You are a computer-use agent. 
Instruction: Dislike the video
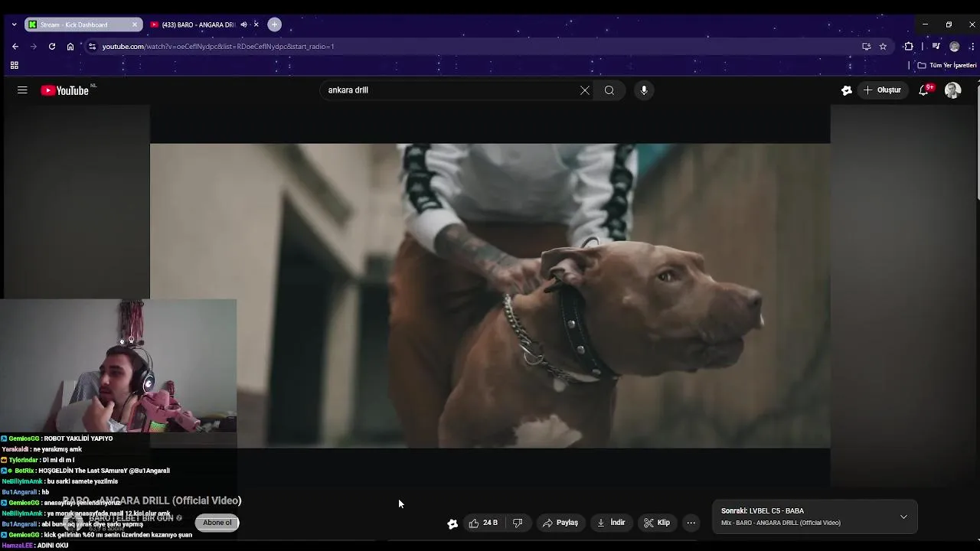coord(518,523)
